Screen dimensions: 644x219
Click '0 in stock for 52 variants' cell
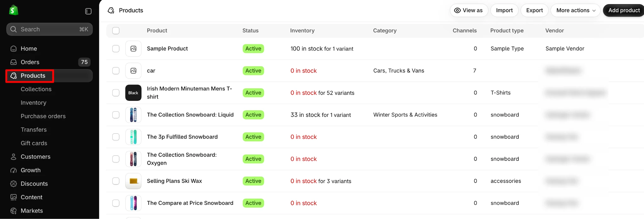[322, 93]
